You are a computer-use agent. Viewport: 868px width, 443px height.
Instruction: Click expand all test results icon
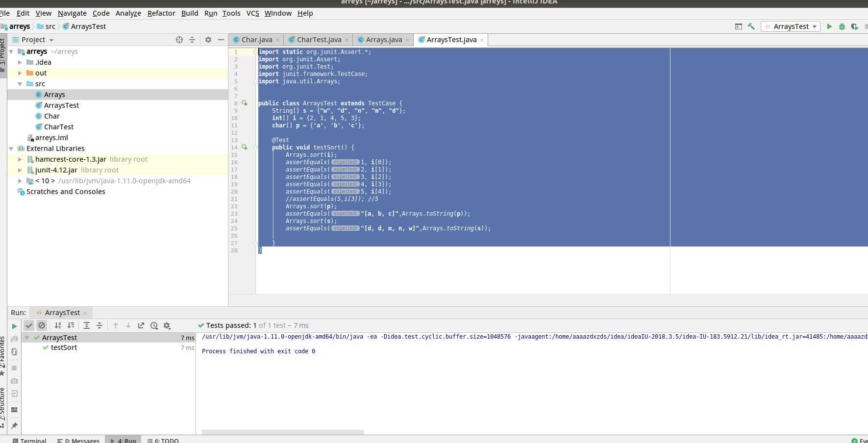click(87, 325)
